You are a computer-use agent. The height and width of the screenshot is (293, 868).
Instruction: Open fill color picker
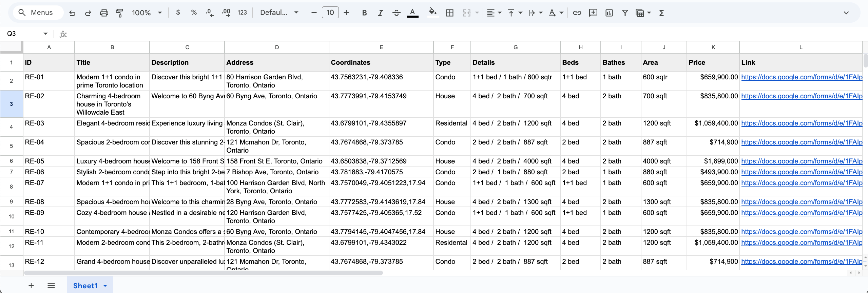pyautogui.click(x=432, y=13)
